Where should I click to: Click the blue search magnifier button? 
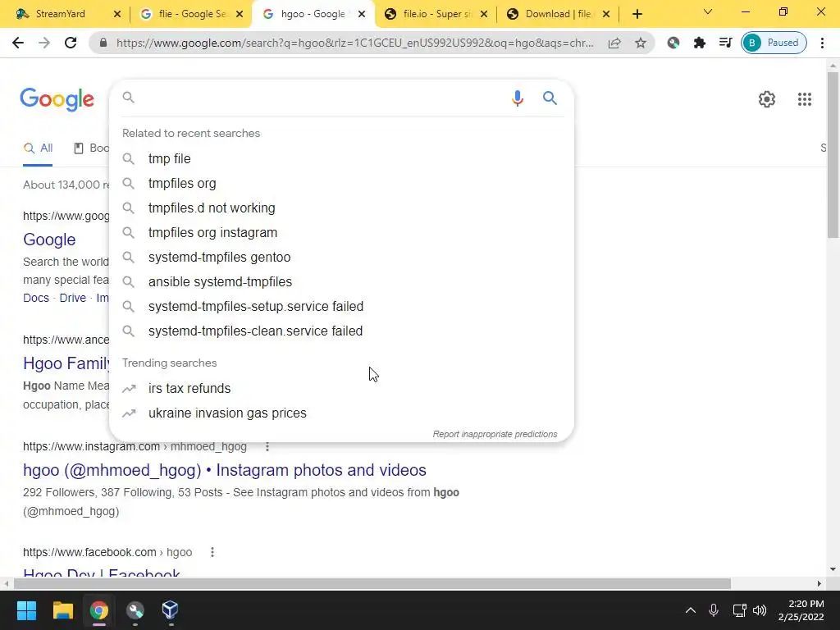[x=550, y=98]
